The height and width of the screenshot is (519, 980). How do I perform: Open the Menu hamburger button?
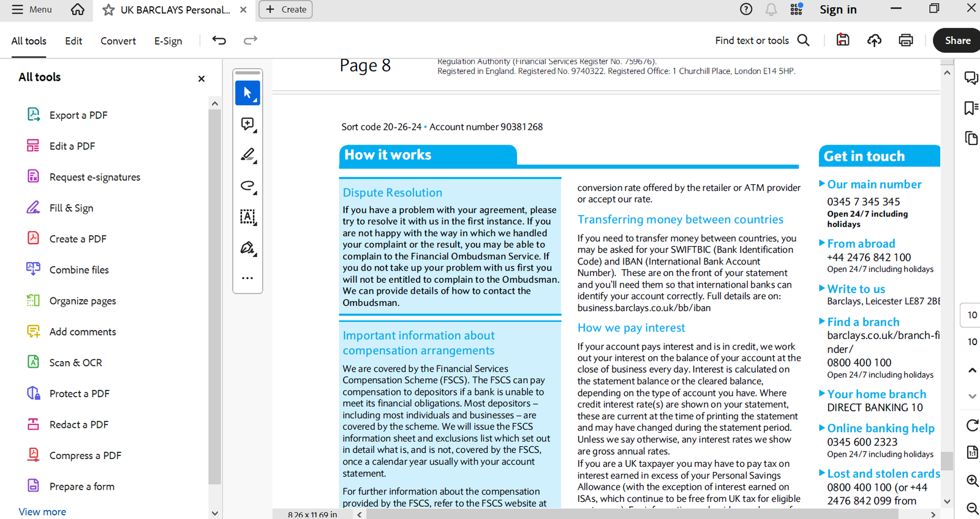32,10
